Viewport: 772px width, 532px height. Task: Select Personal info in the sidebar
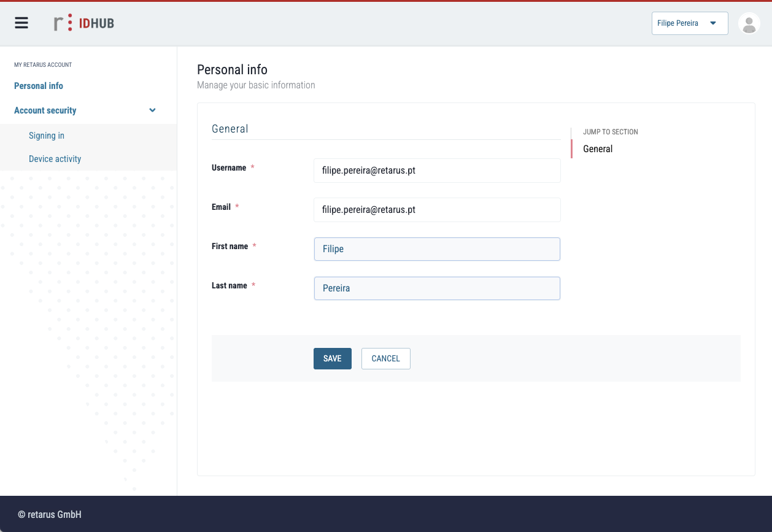pyautogui.click(x=39, y=86)
